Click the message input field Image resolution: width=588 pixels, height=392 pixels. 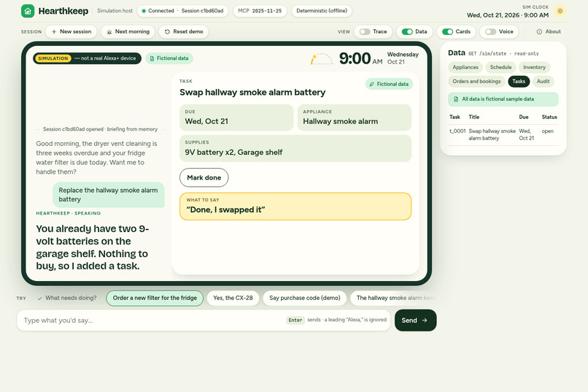(204, 320)
